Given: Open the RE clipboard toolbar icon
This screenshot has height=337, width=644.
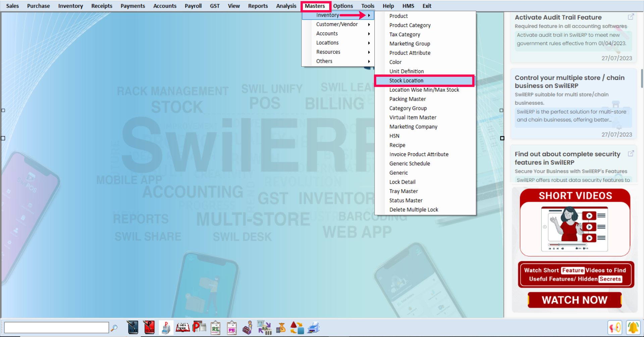Looking at the screenshot, I should coord(215,328).
